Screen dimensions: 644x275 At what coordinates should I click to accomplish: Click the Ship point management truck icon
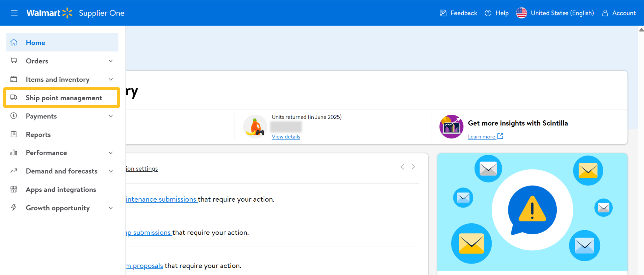click(14, 97)
